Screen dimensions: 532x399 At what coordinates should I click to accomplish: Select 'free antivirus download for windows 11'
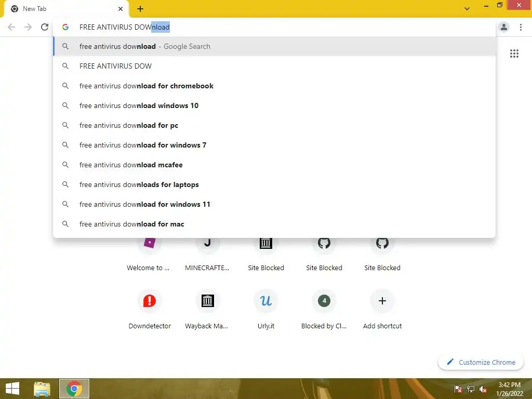pos(274,204)
